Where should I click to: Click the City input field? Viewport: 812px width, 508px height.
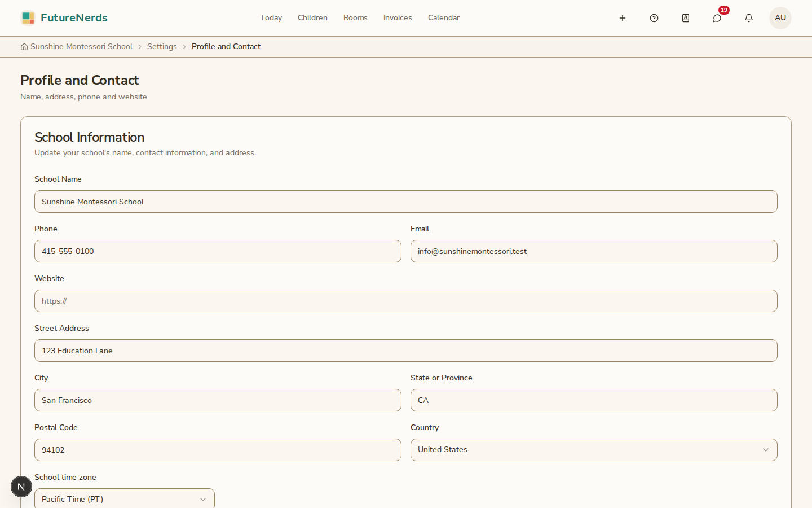(x=218, y=400)
